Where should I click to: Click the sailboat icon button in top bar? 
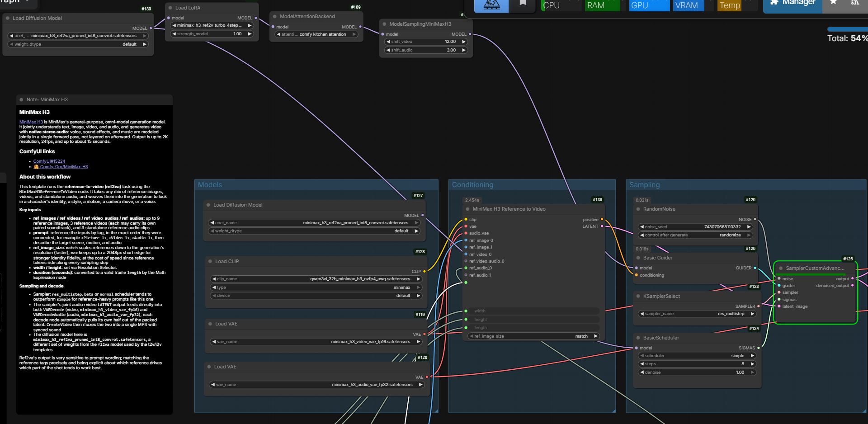coord(491,5)
